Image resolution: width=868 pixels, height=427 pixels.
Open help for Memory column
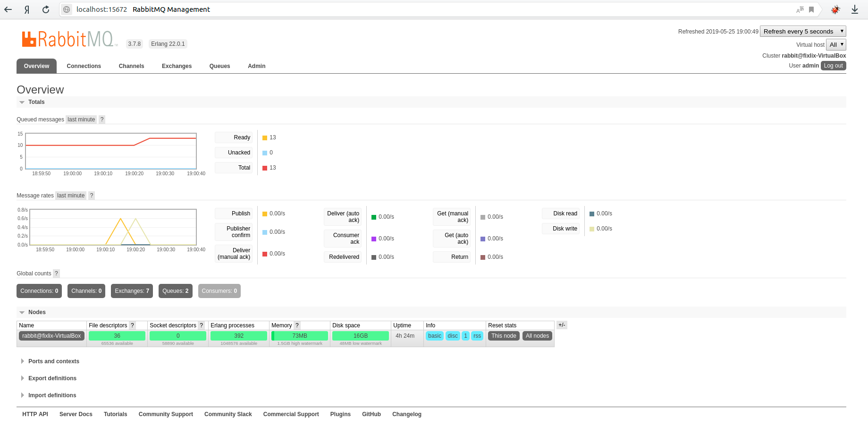[297, 325]
